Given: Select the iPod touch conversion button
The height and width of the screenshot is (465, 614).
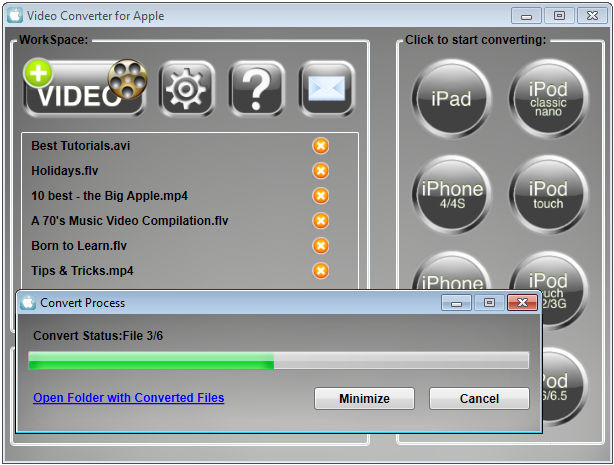Looking at the screenshot, I should [x=548, y=195].
